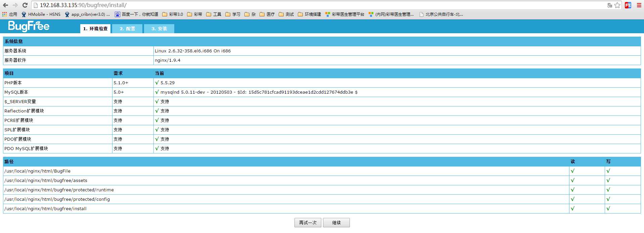The image size is (644, 233).
Task: Click the red extension icon in toolbar
Action: coord(628,5)
